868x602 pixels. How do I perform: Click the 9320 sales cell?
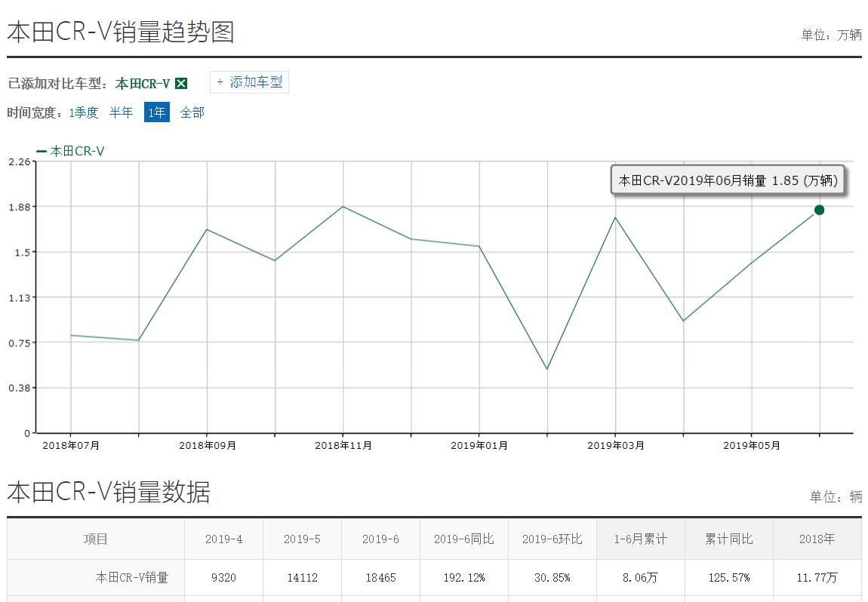(223, 578)
